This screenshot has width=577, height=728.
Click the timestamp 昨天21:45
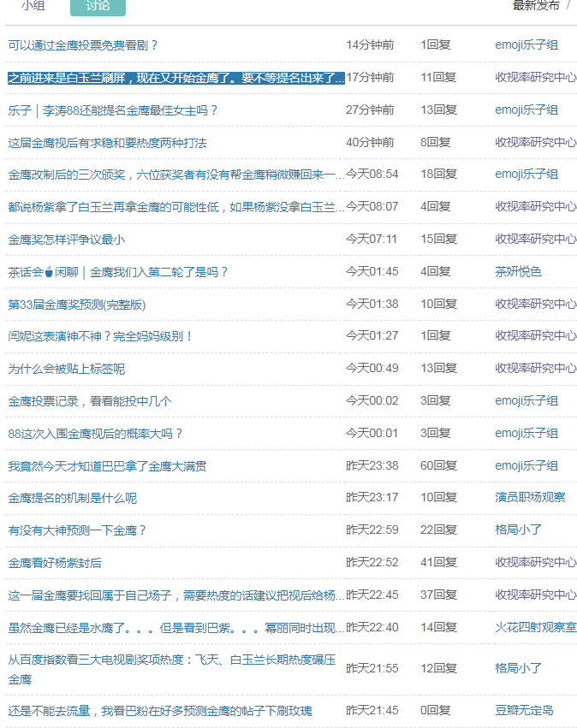[x=372, y=710]
